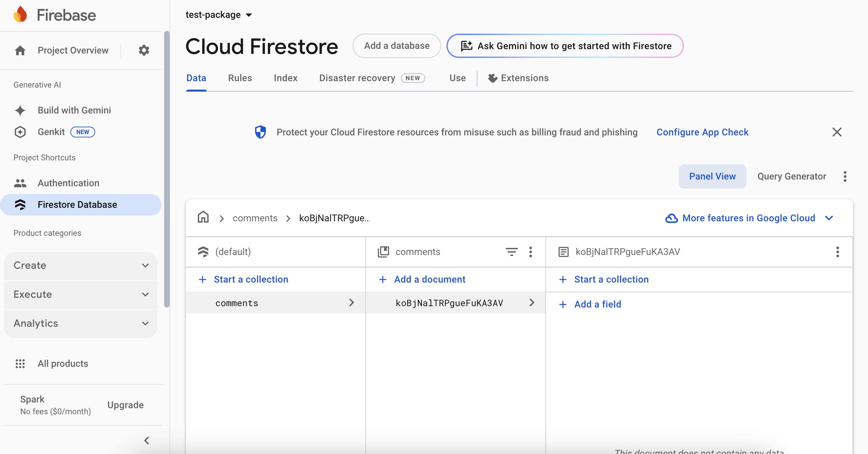Open project settings gear icon
868x454 pixels.
click(x=144, y=50)
